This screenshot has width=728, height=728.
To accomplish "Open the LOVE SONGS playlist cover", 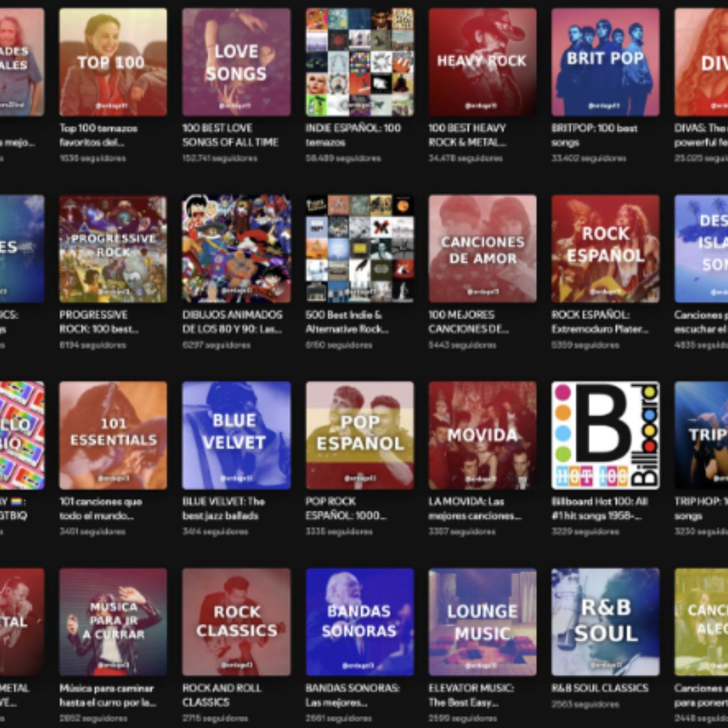I will 236,62.
